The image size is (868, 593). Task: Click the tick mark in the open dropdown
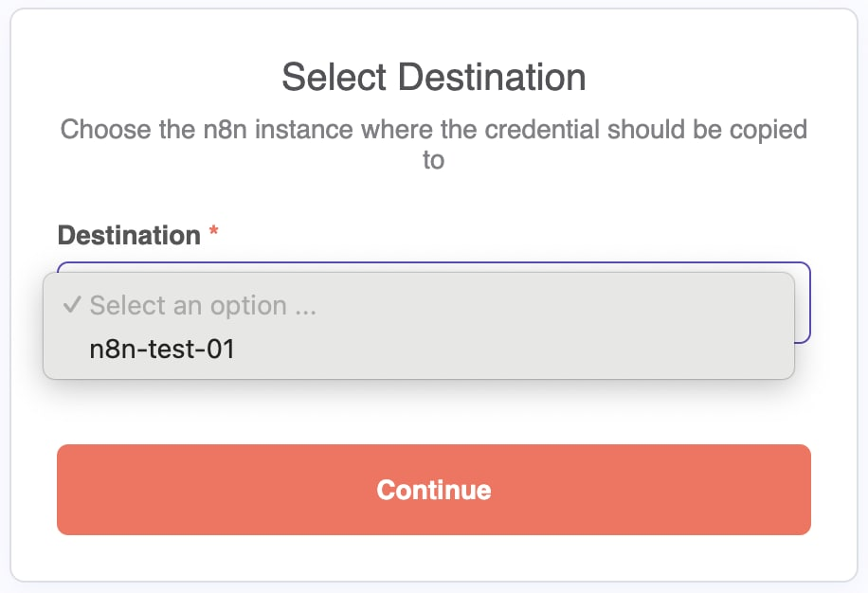pyautogui.click(x=73, y=306)
